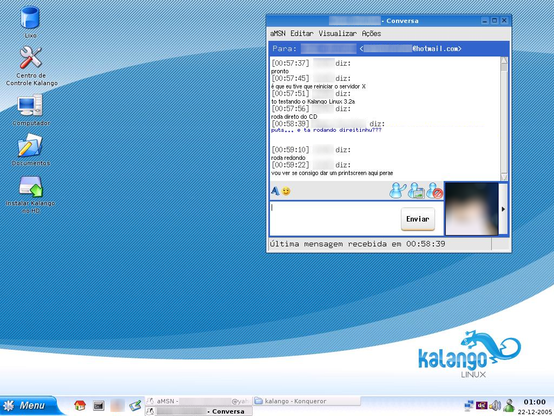Click status text 'Última mensagem recebida em 00:58:39'
The height and width of the screenshot is (416, 554).
[357, 244]
